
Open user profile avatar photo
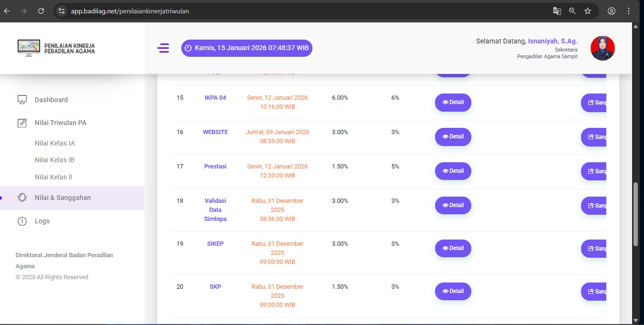pyautogui.click(x=602, y=48)
